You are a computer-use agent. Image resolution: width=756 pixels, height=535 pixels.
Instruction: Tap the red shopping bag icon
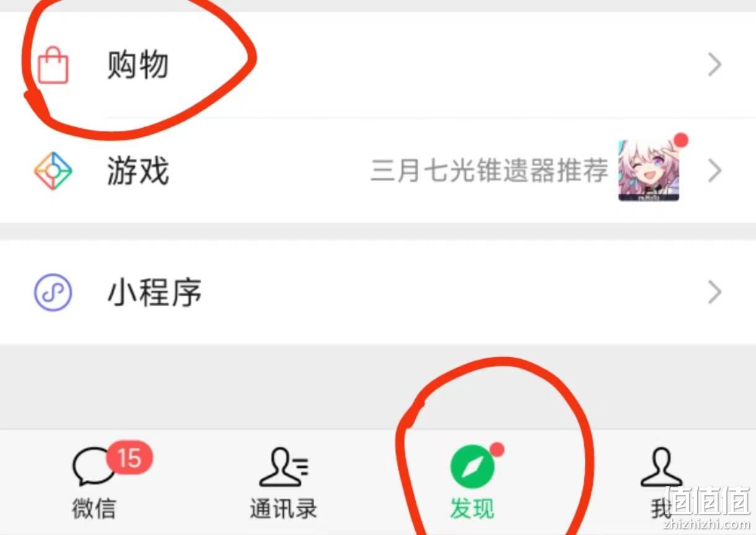click(x=53, y=65)
